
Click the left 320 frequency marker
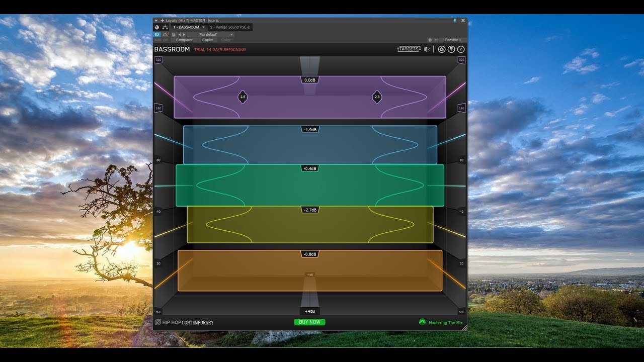click(158, 60)
